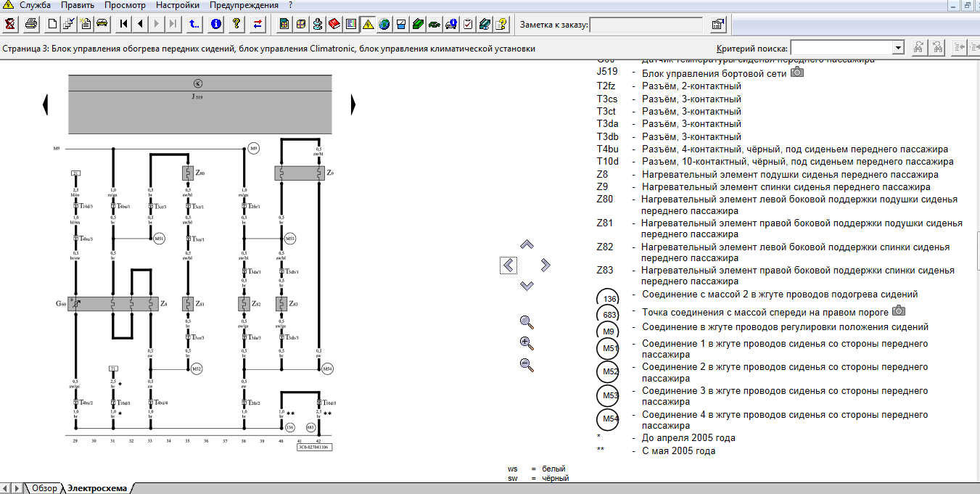Go to the previous diagram page with the black left arrow

point(45,104)
